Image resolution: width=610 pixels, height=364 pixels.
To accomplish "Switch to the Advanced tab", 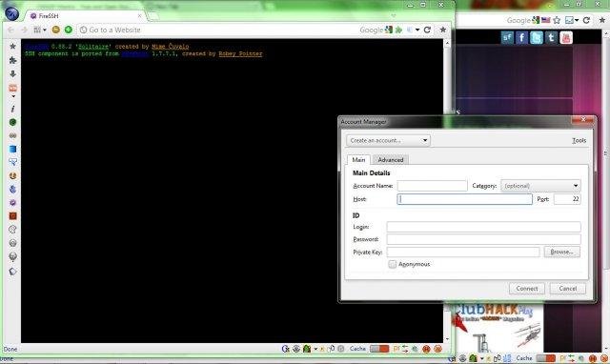I will 391,160.
